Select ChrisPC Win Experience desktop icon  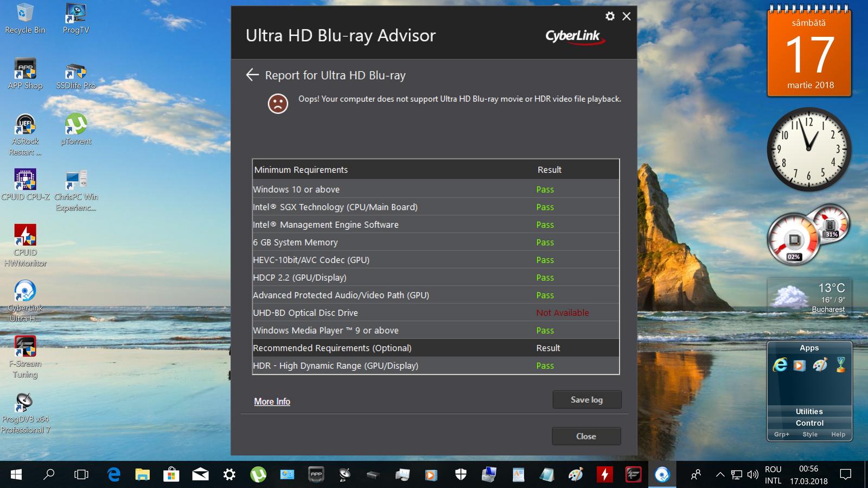[76, 191]
